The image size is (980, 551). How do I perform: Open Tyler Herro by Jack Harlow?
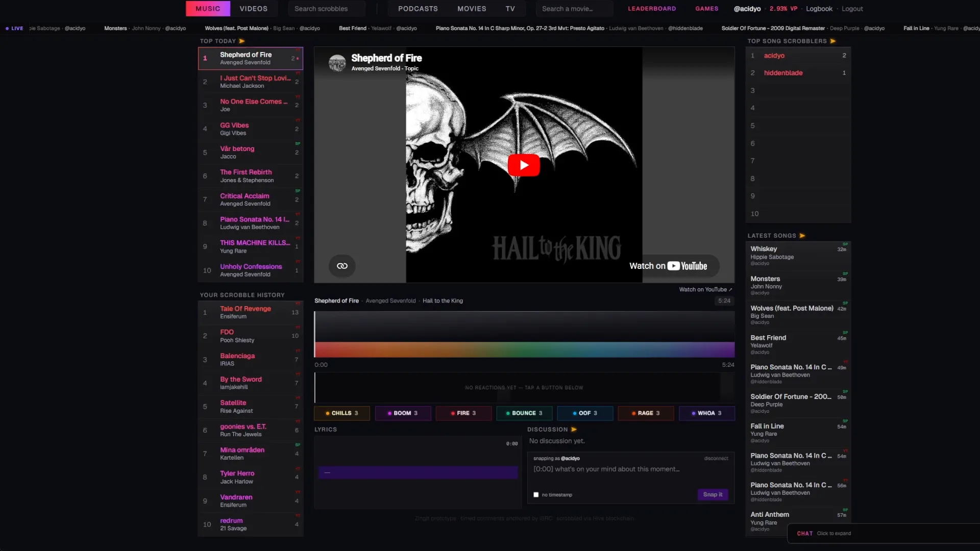(251, 477)
